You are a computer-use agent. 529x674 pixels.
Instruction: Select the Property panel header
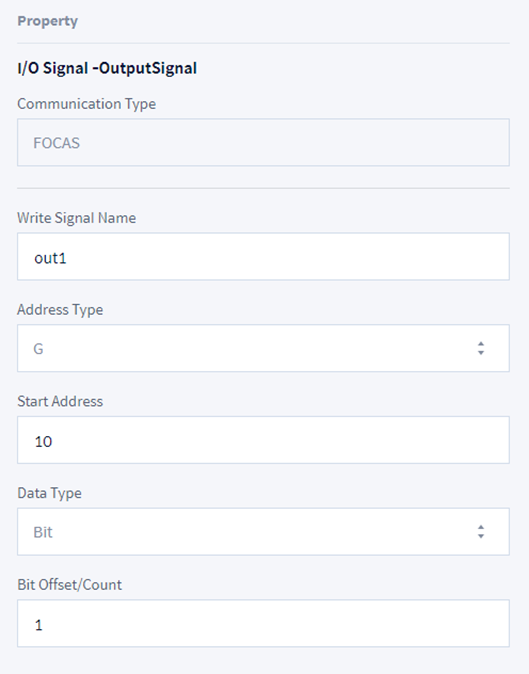pos(48,21)
